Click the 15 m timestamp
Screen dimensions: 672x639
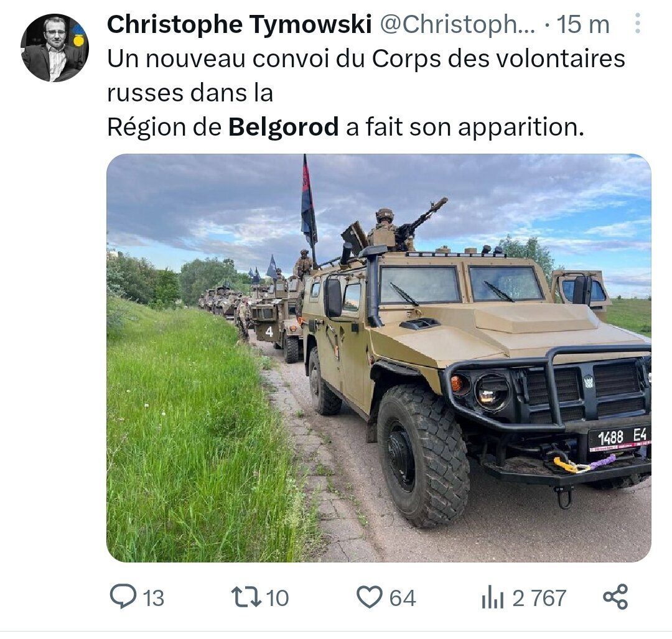[x=583, y=24]
